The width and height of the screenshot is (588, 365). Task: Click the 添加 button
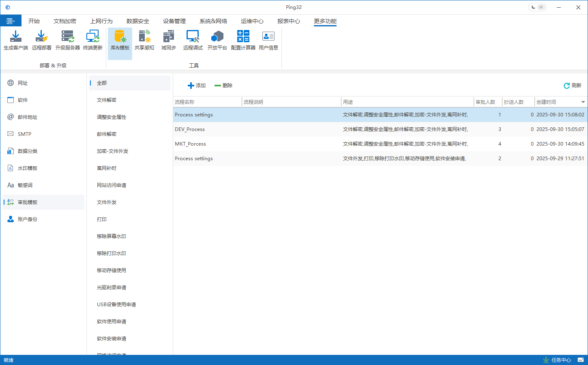click(197, 86)
